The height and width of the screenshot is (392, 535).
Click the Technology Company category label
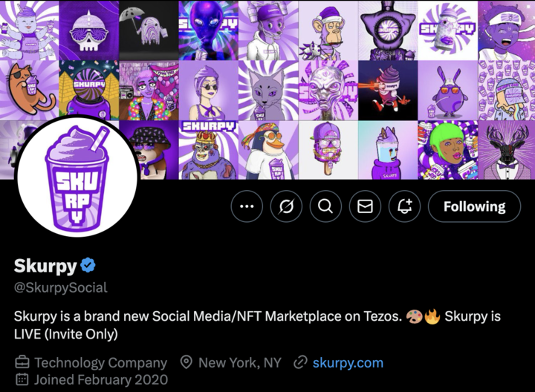[x=100, y=363]
